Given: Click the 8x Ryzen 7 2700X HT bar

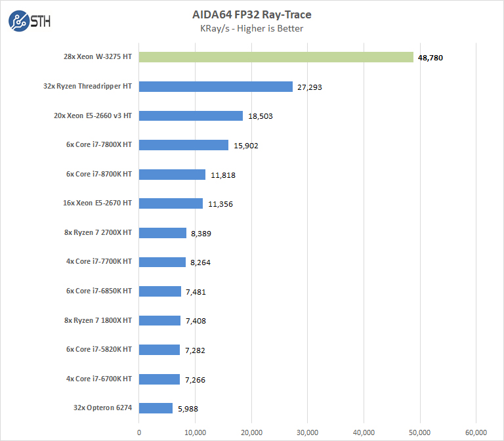Looking at the screenshot, I should (x=163, y=233).
